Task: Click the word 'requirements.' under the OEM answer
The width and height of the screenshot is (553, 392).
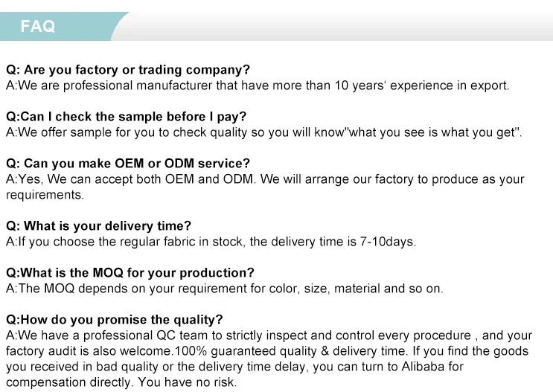Action: click(45, 195)
